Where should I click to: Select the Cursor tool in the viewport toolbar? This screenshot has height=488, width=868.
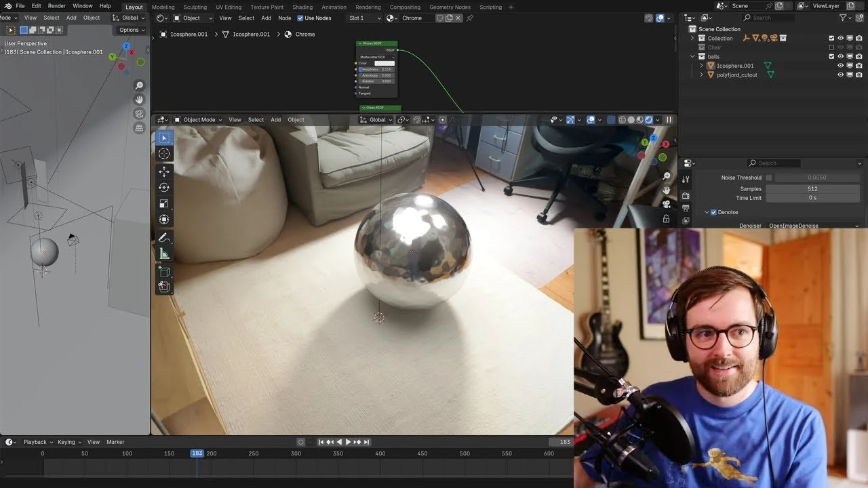click(163, 154)
